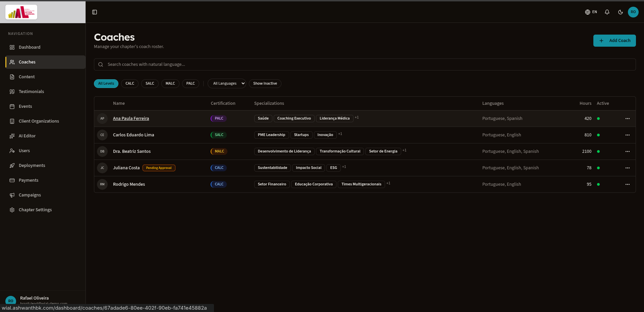
Task: Click the JC avatar for Juliana Costa
Action: 102,168
